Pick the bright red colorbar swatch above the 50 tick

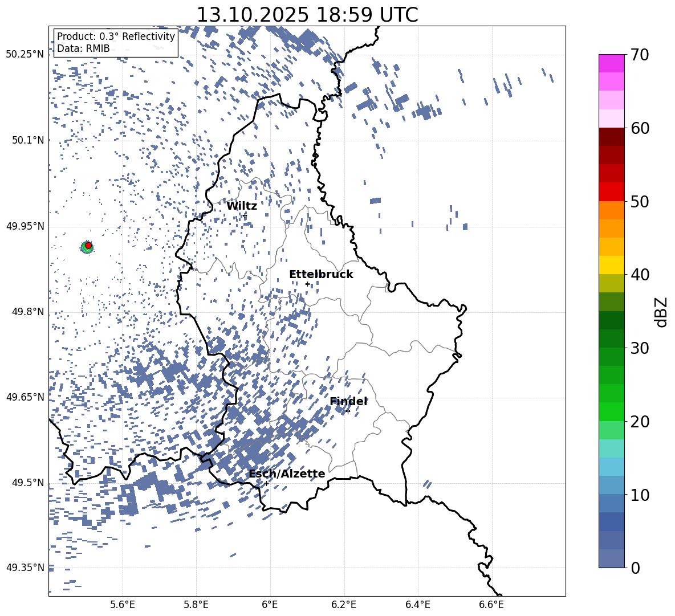611,191
